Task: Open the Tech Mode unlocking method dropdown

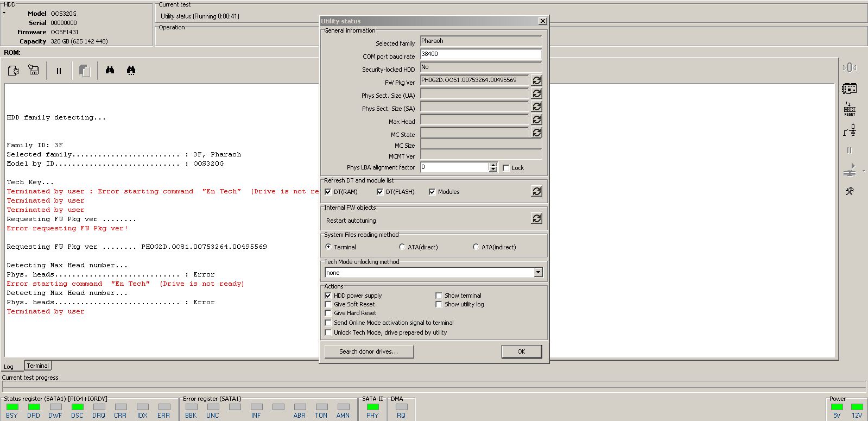Action: point(538,273)
